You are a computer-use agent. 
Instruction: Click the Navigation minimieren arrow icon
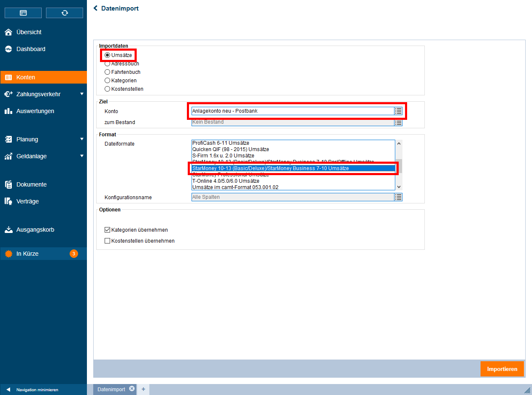click(8, 390)
